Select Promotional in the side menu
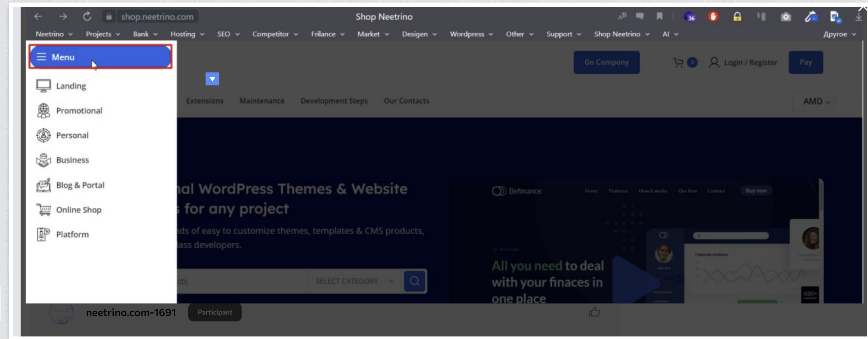The image size is (868, 339). pyautogui.click(x=69, y=110)
